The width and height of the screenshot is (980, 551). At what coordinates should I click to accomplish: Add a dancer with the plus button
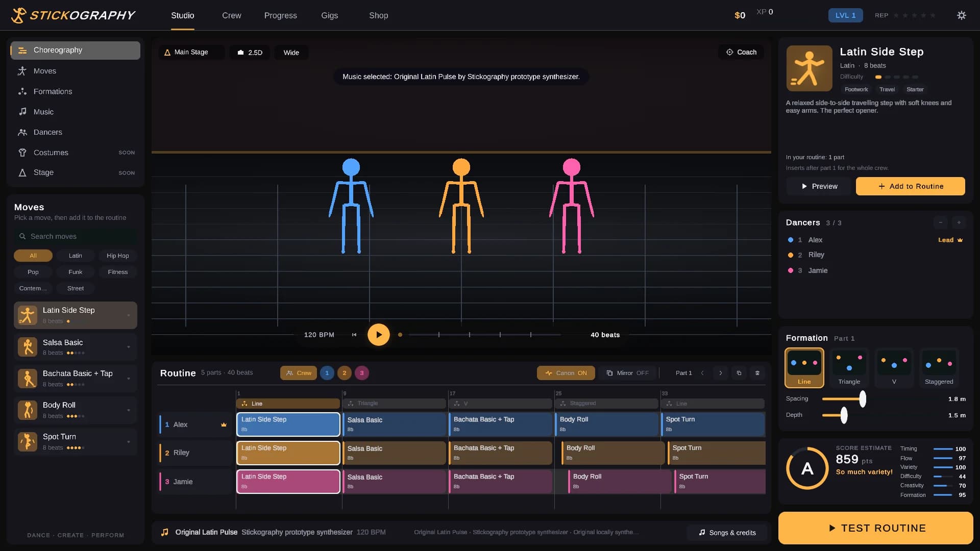(959, 222)
